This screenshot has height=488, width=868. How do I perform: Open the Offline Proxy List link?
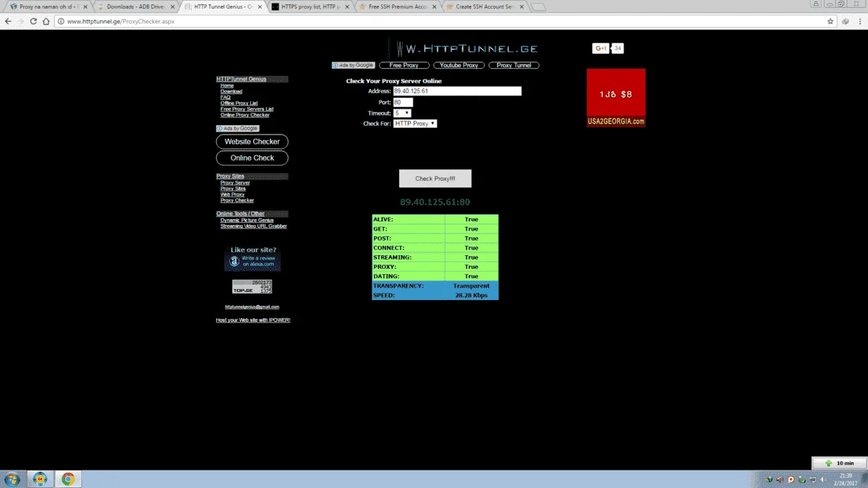click(239, 103)
